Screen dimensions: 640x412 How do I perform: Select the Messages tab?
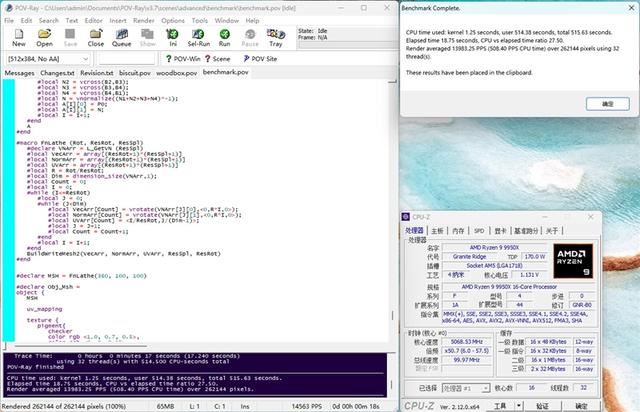click(x=19, y=73)
